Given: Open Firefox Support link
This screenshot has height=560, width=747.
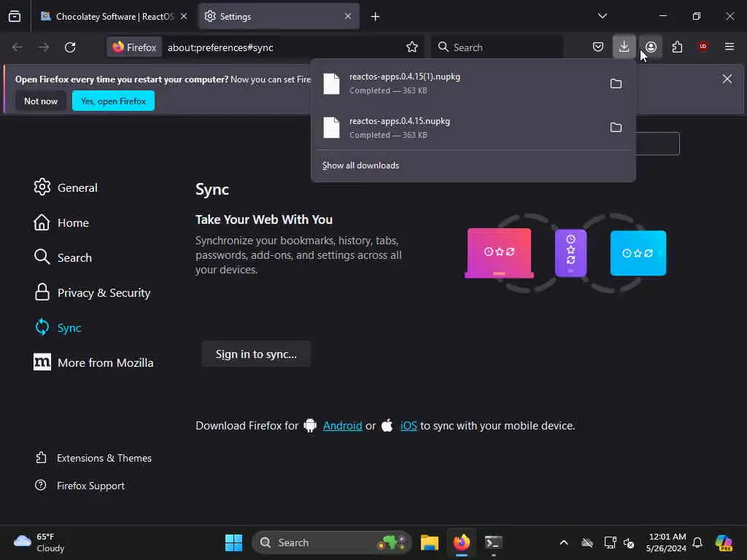Looking at the screenshot, I should pyautogui.click(x=80, y=485).
